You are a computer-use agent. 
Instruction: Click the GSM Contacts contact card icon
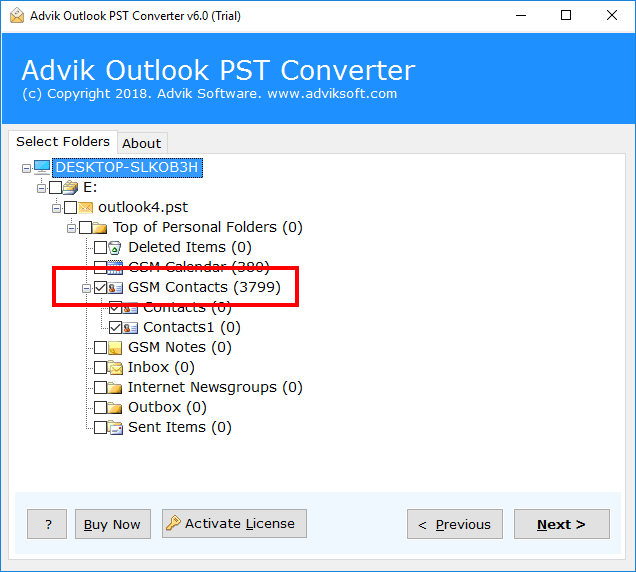tap(115, 288)
